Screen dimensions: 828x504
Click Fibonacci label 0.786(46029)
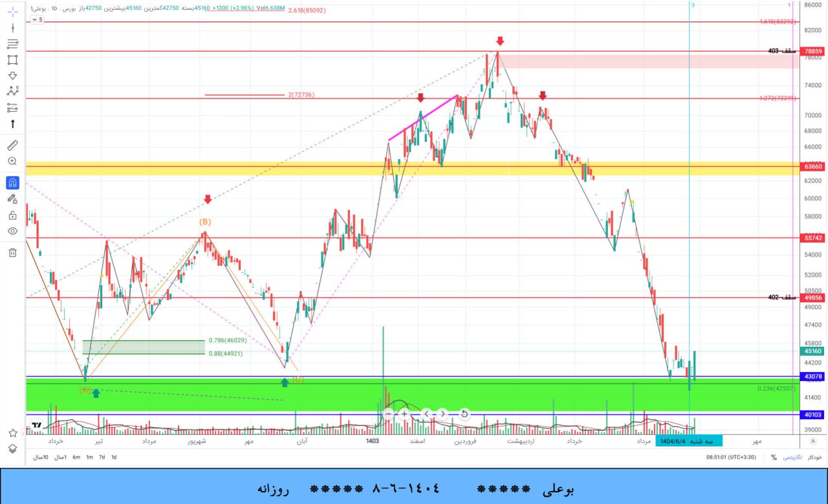[228, 340]
